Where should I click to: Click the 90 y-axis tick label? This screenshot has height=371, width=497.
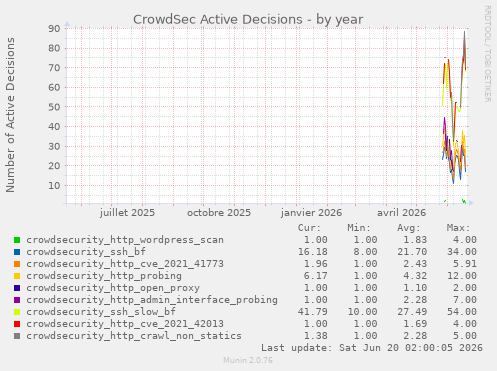click(x=54, y=29)
